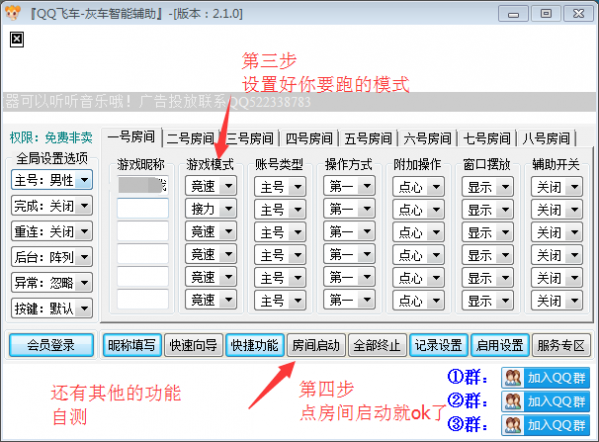Switch to 二号房间 tab
This screenshot has width=599, height=442.
point(191,138)
